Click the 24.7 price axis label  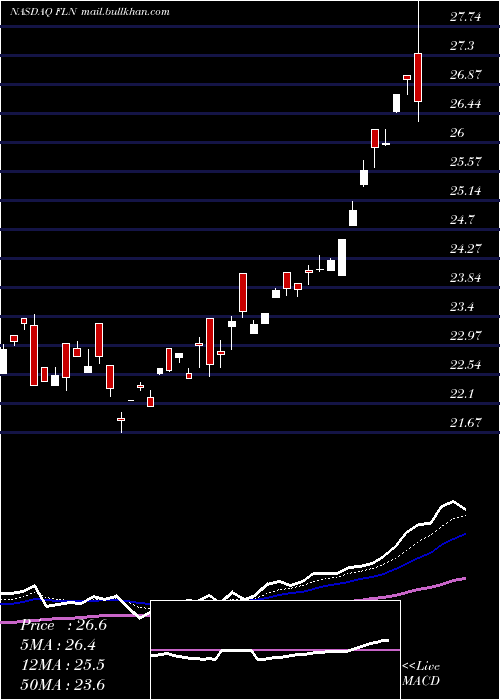coord(462,220)
